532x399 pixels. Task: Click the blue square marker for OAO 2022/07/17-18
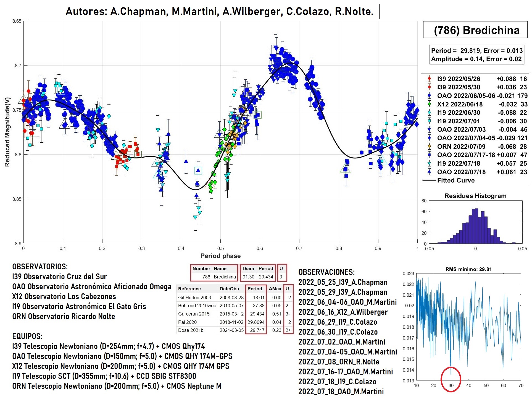click(x=429, y=155)
